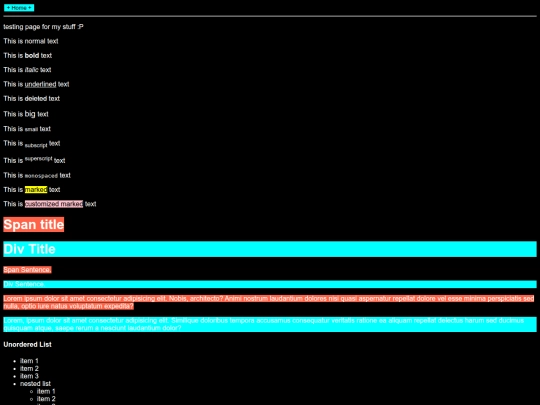Image resolution: width=540 pixels, height=405 pixels.
Task: Click the yellow highlighted 'marked' word
Action: point(36,190)
